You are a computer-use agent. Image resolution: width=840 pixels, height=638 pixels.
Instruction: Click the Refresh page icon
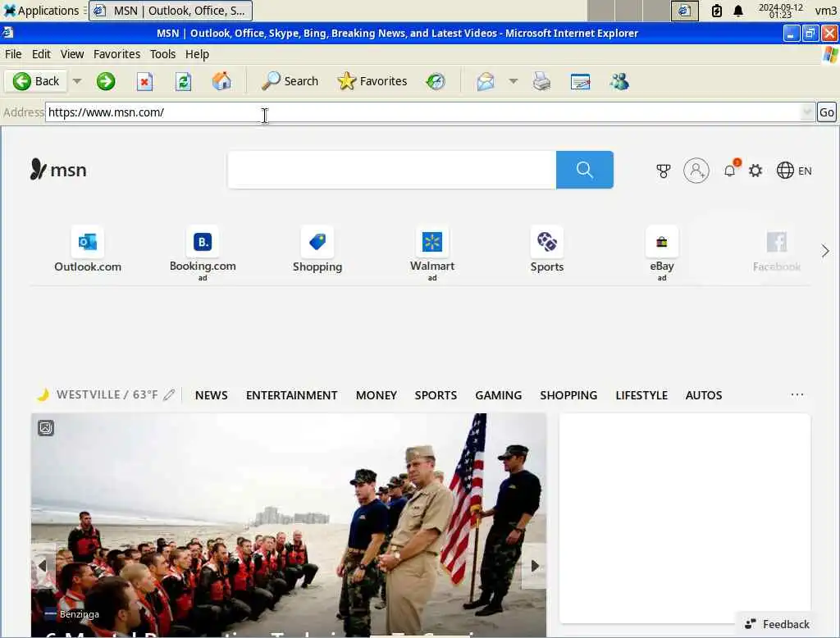pyautogui.click(x=184, y=81)
